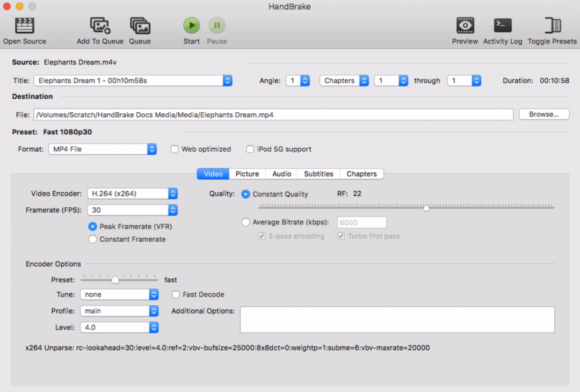Enable the iPod 5G support checkbox
The image size is (580, 392).
click(x=250, y=149)
